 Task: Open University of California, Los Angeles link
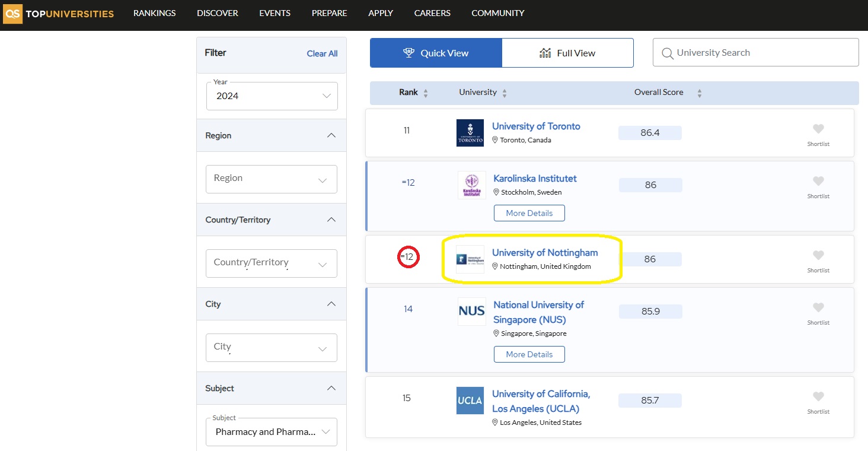tap(541, 401)
